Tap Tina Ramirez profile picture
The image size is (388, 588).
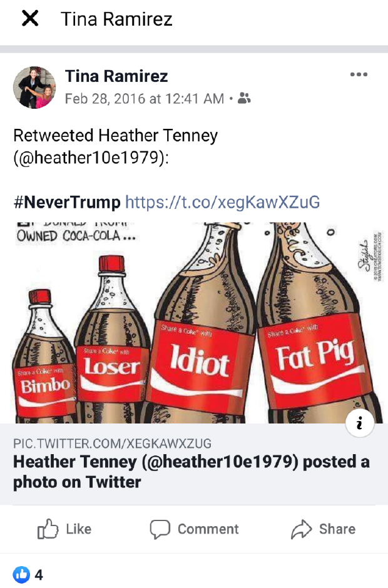click(34, 88)
